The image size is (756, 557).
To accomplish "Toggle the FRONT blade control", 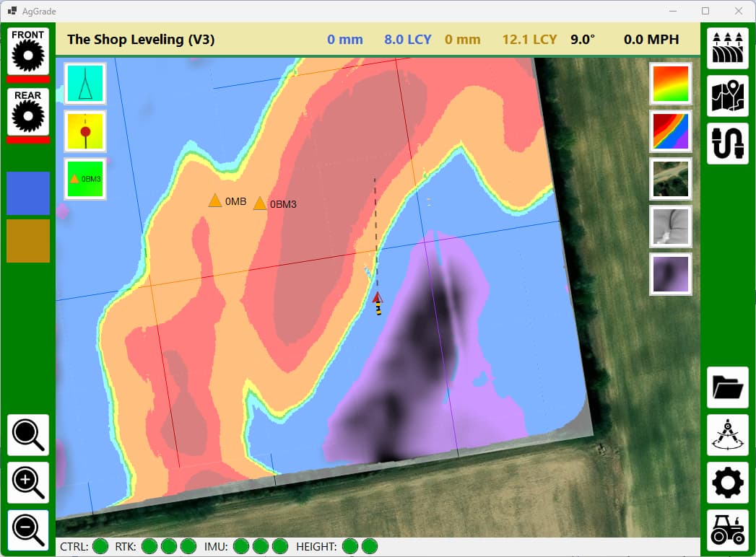I will 28,51.
